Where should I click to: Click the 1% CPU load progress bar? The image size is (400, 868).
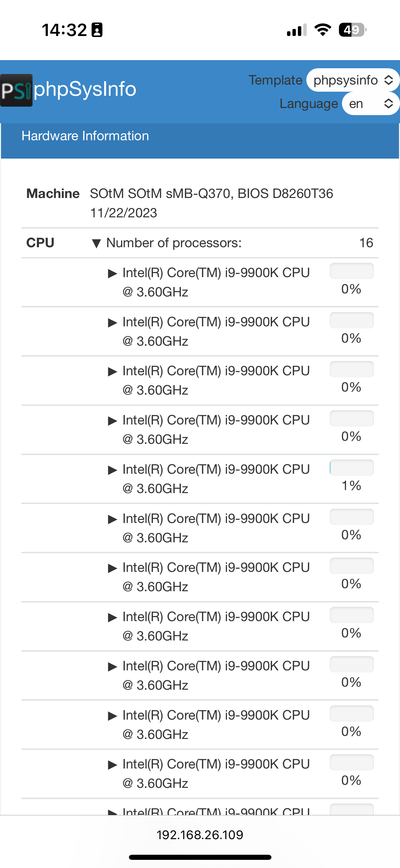pyautogui.click(x=351, y=468)
